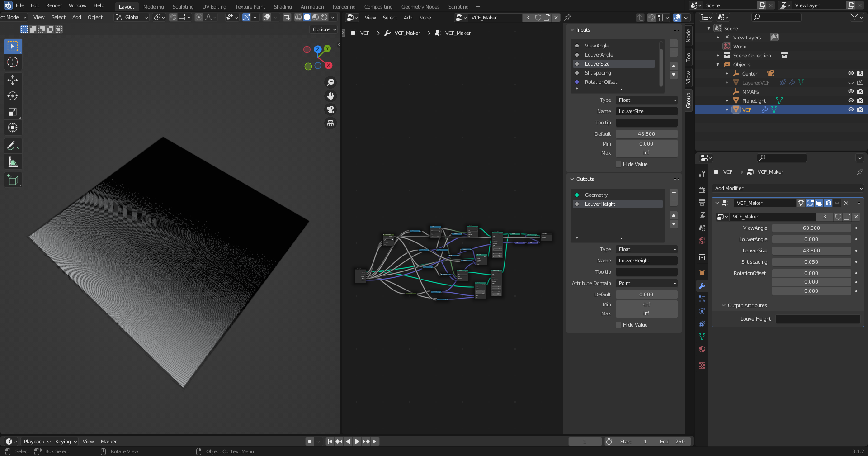This screenshot has width=868, height=456.
Task: Hide the VCF object in viewport
Action: point(851,109)
